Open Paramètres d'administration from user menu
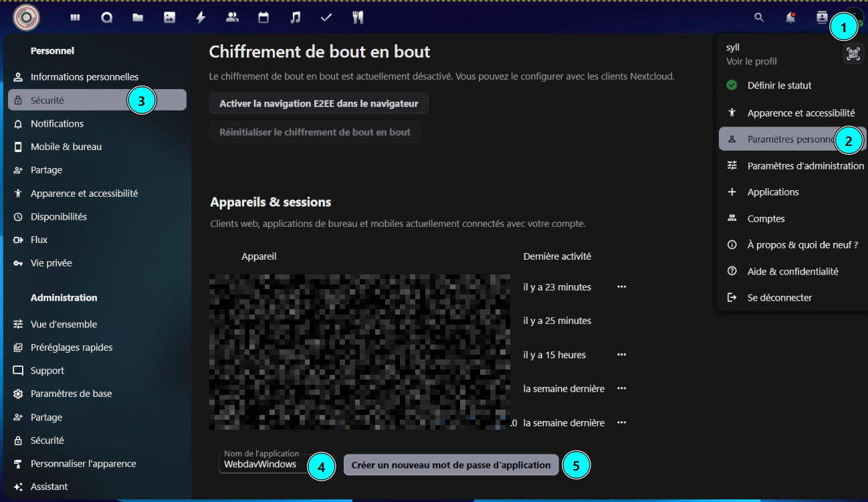This screenshot has height=502, width=868. point(805,166)
